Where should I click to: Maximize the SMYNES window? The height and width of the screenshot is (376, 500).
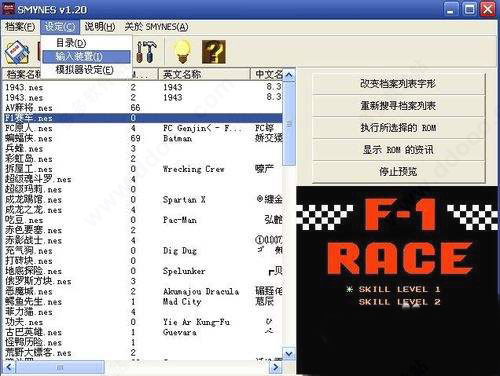470,9
